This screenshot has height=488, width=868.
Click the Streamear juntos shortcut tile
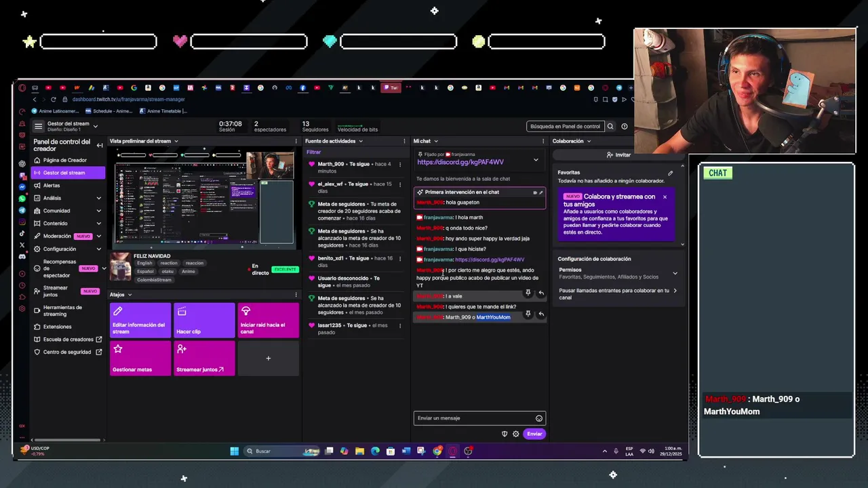tap(204, 358)
